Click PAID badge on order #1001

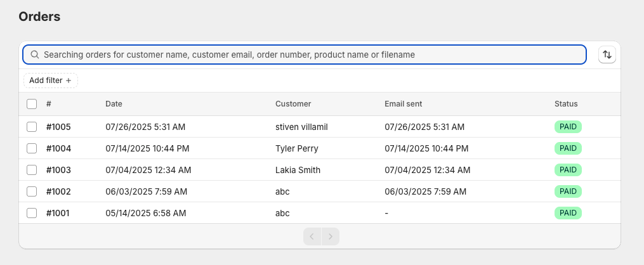[x=568, y=213]
